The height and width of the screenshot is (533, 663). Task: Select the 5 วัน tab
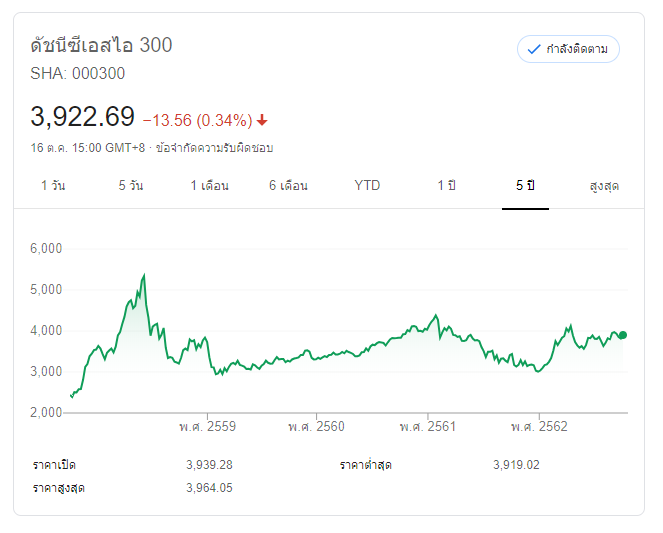[131, 186]
